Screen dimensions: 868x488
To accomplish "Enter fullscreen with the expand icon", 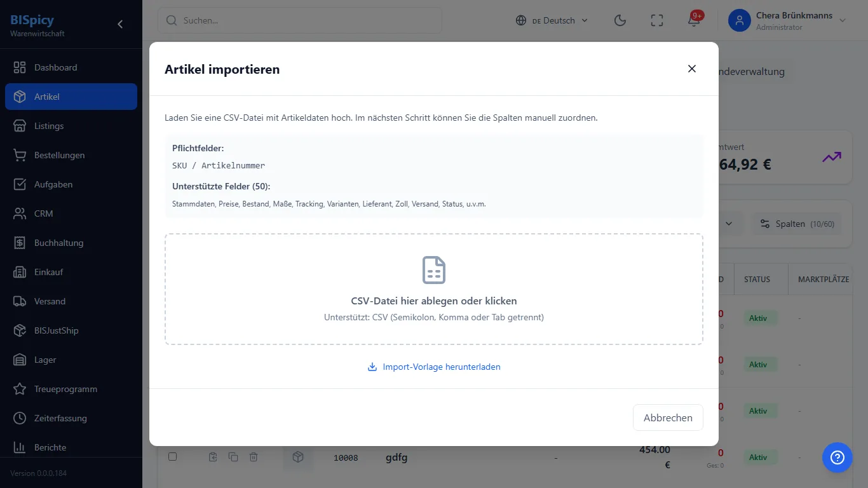I will pos(657,20).
